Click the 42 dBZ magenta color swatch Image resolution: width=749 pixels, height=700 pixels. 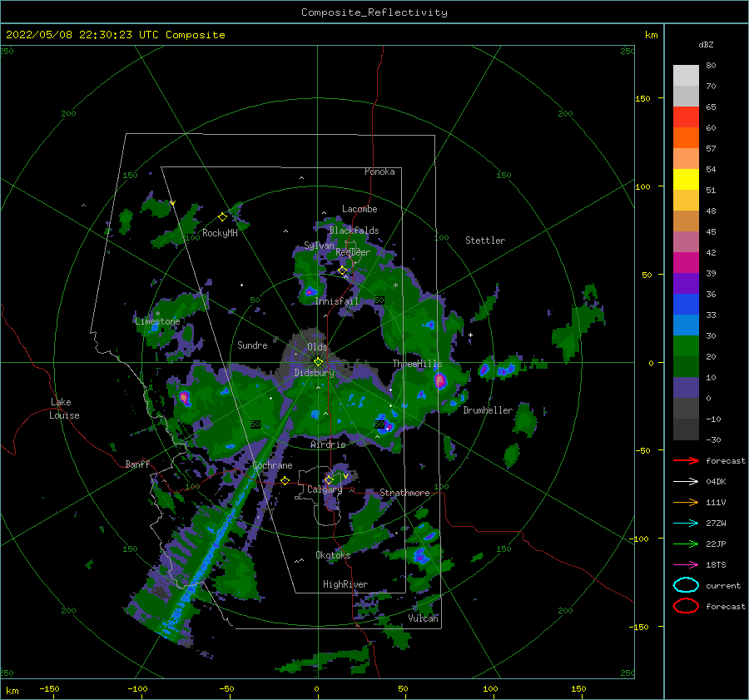[x=686, y=262]
